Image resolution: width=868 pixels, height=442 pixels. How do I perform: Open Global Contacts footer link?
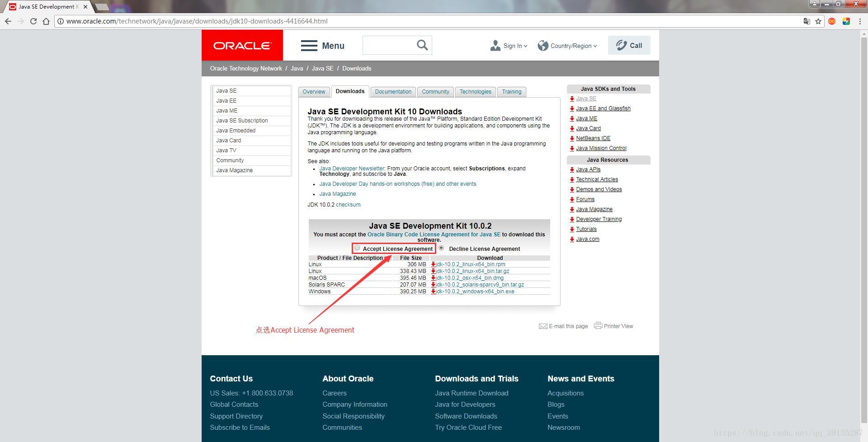click(234, 404)
